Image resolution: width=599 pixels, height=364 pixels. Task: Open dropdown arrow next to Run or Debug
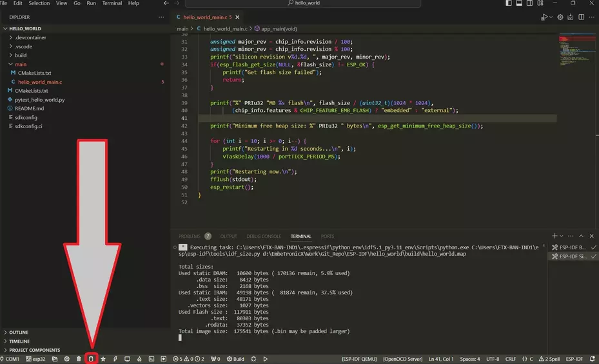(551, 17)
